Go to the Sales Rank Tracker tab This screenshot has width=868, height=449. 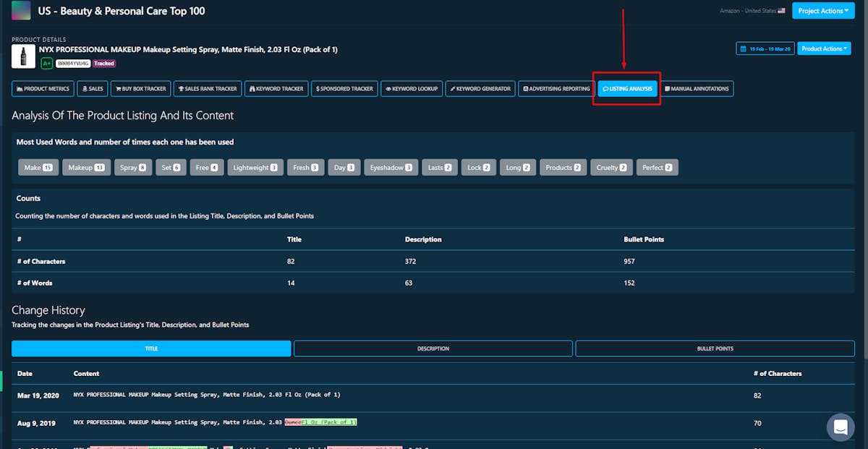click(208, 89)
